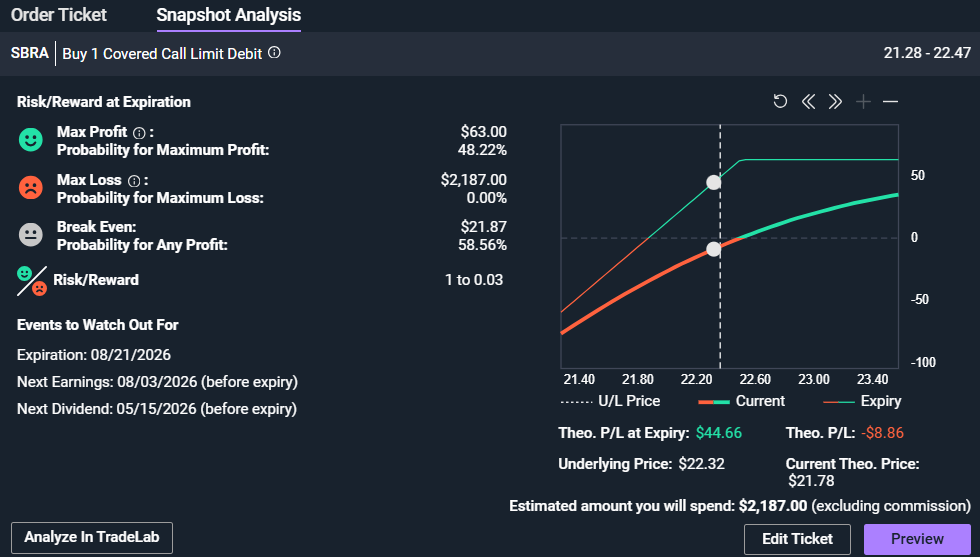Open info icon beside Covered Call Limit Debit
The height and width of the screenshot is (557, 980).
pos(274,53)
